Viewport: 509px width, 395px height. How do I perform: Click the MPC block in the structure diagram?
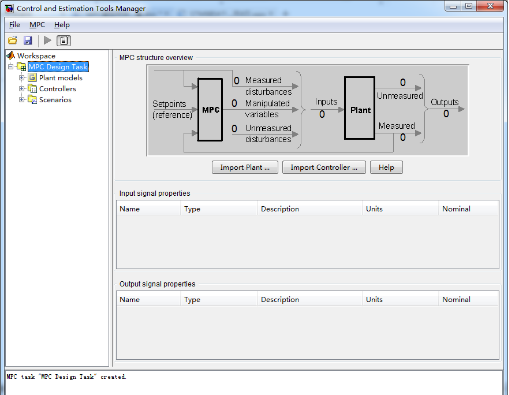pyautogui.click(x=210, y=110)
